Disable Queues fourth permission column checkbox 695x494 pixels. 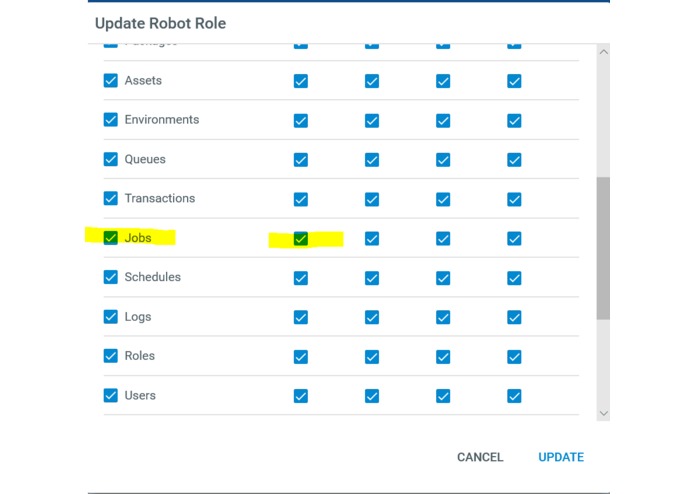point(514,160)
